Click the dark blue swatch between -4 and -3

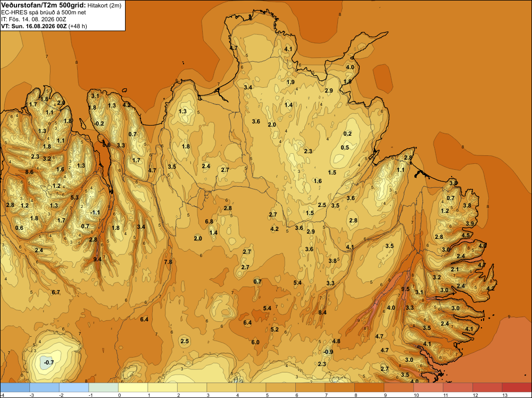tap(15, 387)
